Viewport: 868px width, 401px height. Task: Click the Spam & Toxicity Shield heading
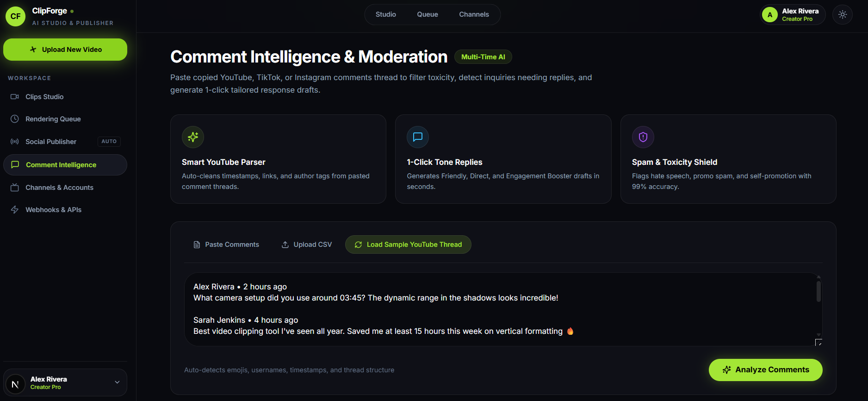click(675, 162)
